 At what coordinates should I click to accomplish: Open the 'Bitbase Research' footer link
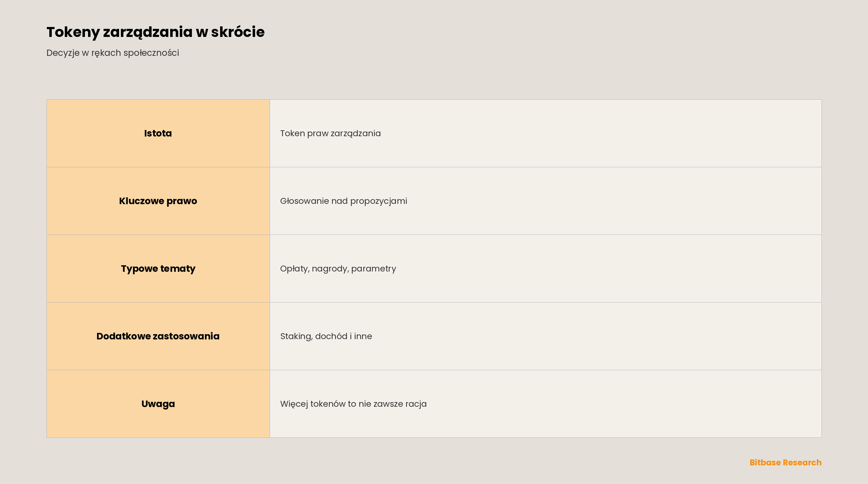(786, 462)
